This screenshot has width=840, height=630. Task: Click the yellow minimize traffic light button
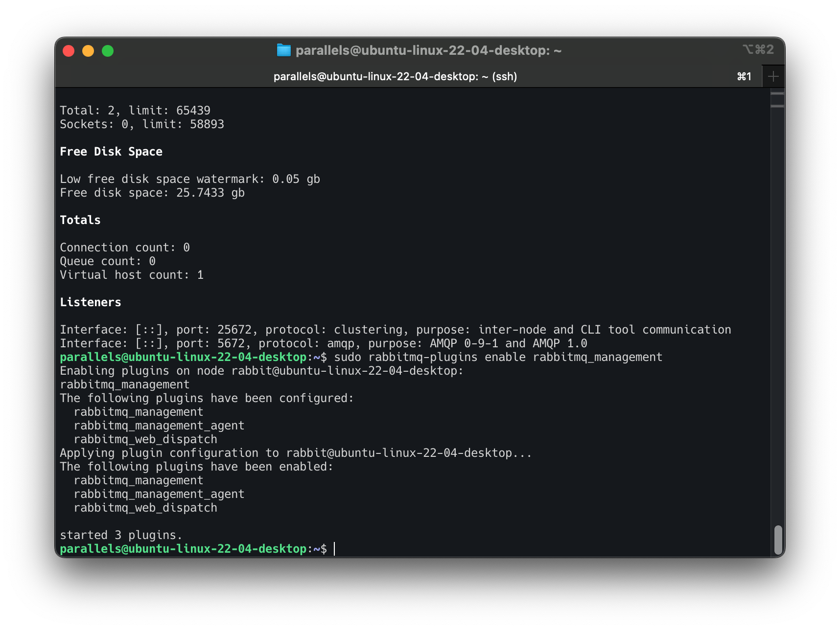click(88, 50)
